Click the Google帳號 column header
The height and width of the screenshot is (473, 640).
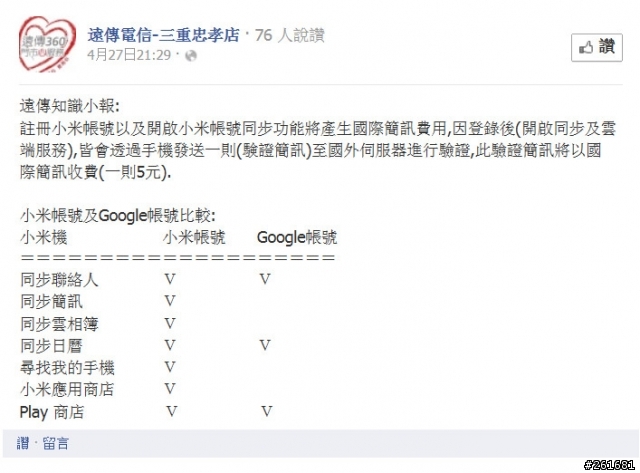[x=297, y=237]
